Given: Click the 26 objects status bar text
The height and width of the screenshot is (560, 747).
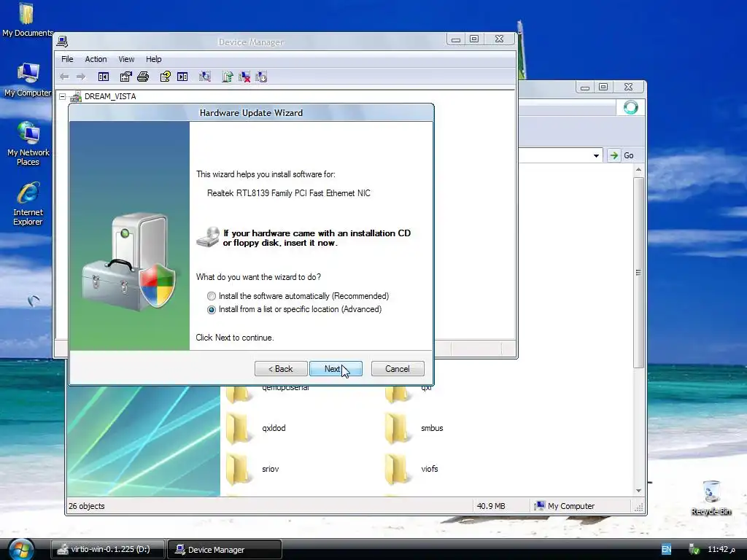Looking at the screenshot, I should (86, 506).
